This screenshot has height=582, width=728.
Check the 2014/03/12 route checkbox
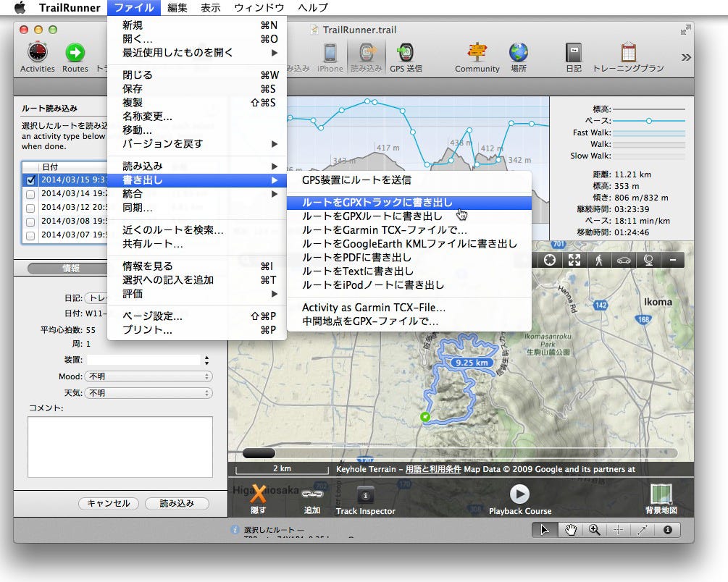(x=30, y=208)
